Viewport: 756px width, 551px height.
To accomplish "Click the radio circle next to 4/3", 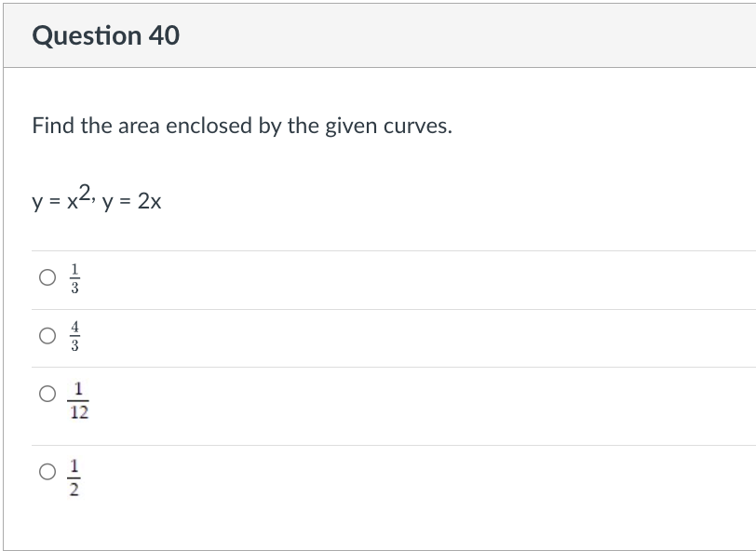I will click(47, 336).
